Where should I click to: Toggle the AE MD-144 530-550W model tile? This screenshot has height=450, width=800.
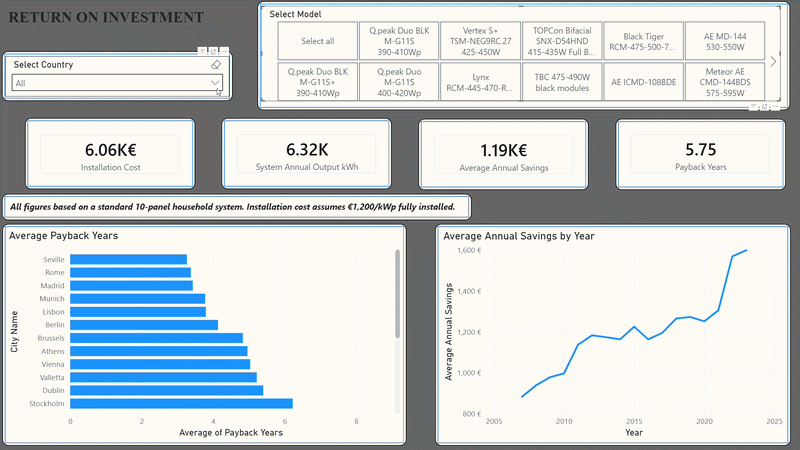725,41
